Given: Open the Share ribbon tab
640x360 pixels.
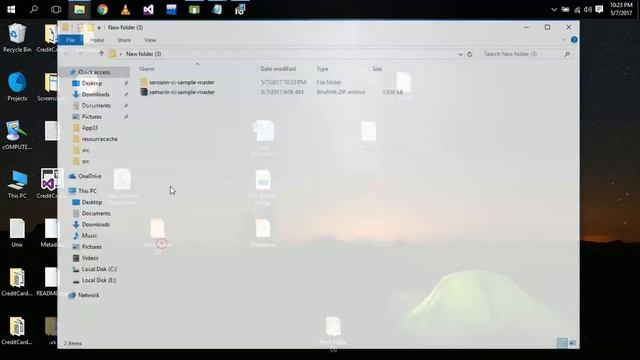Looking at the screenshot, I should tap(124, 40).
